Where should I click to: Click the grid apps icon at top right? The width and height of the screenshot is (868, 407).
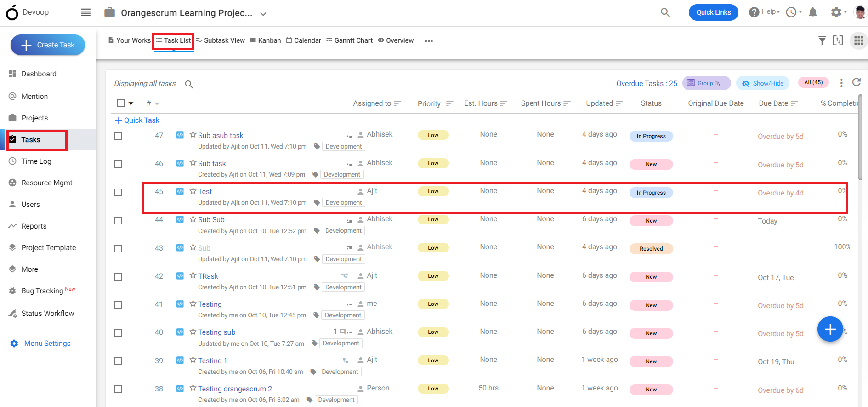coord(858,40)
